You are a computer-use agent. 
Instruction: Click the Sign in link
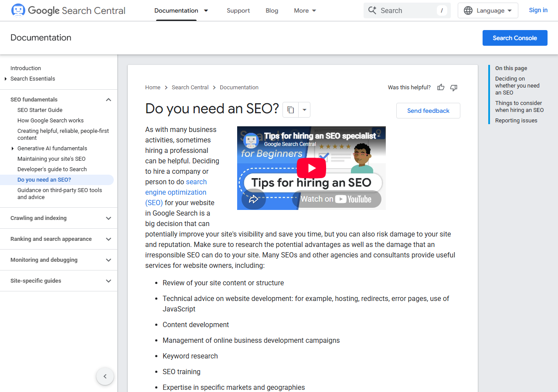538,10
